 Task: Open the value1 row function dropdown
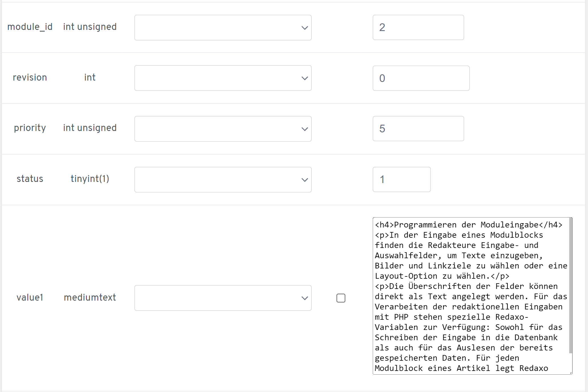pyautogui.click(x=223, y=298)
